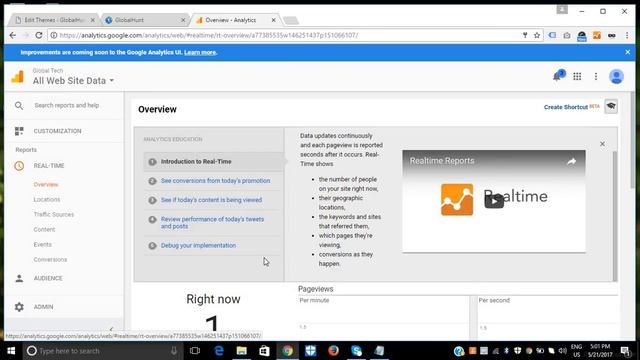
Task: Collapse the Real-Time reports section
Action: [49, 166]
